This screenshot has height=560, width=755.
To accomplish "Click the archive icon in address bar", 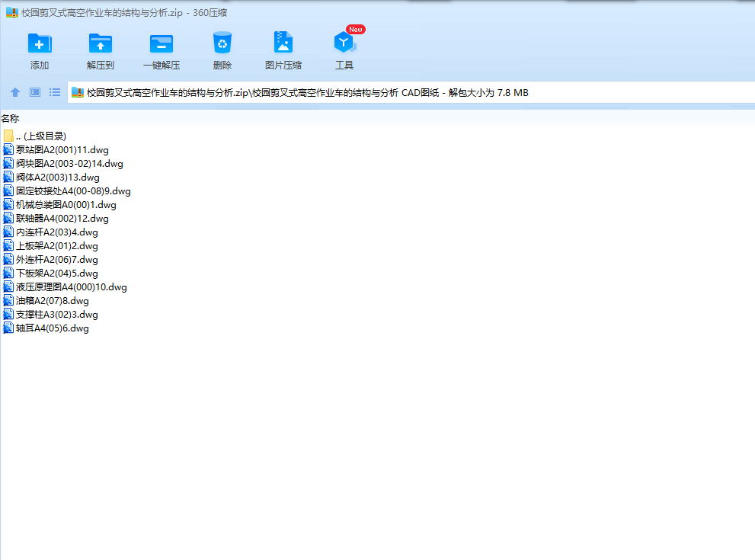I will click(78, 92).
